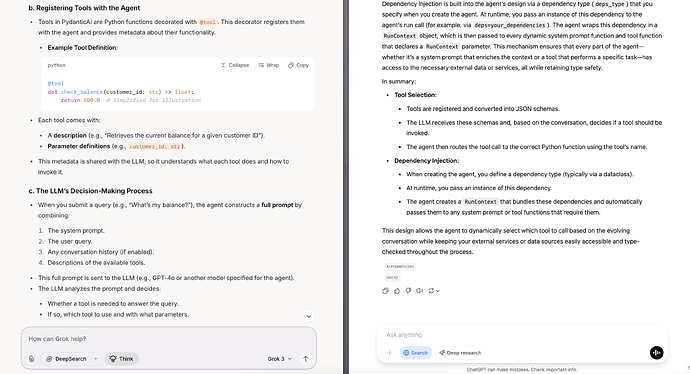Wrap the python code block lines
Viewport: 690px width, 374px height.
[x=268, y=65]
